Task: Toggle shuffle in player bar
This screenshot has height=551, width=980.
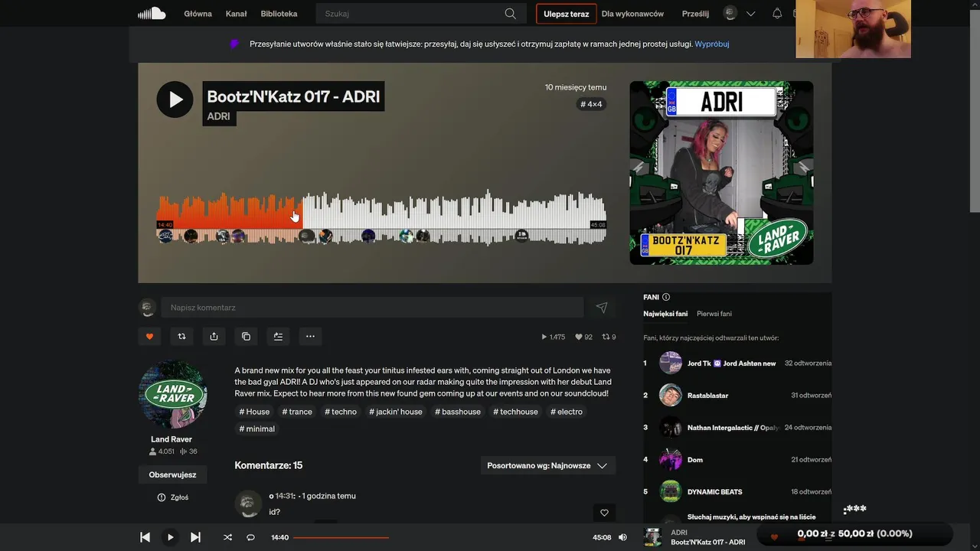Action: 227,537
